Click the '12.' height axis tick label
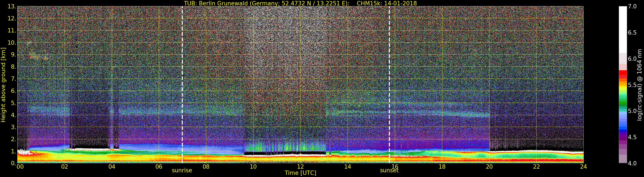This screenshot has height=177, width=644. pos(12,19)
